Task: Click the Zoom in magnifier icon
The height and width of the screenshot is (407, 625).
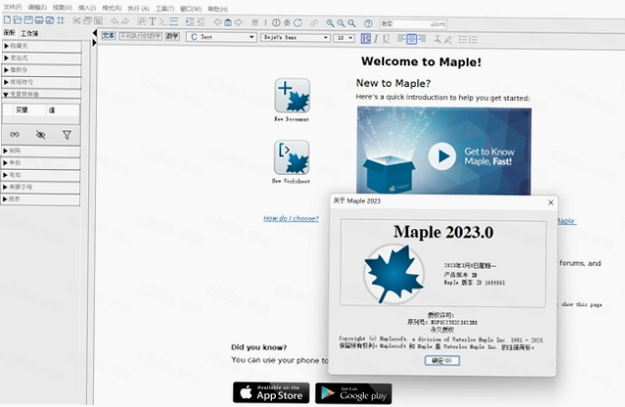Action: click(330, 23)
